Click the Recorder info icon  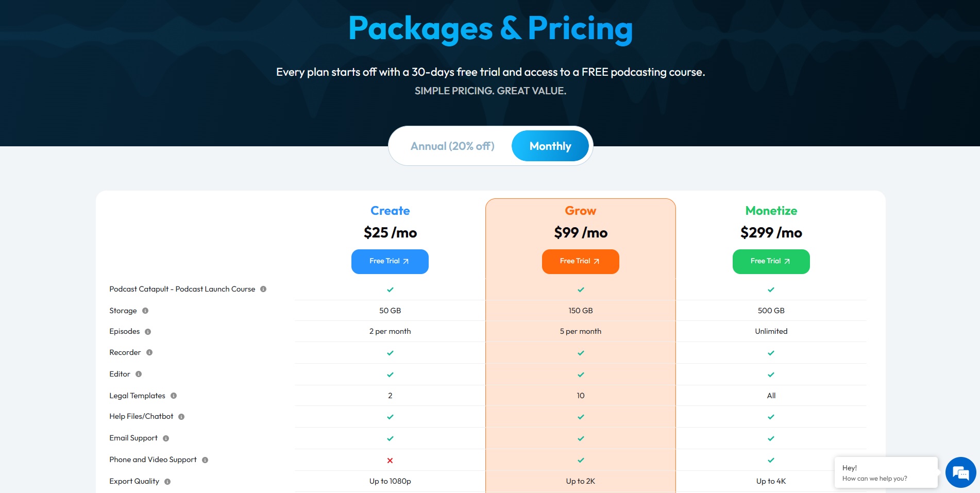pyautogui.click(x=149, y=353)
